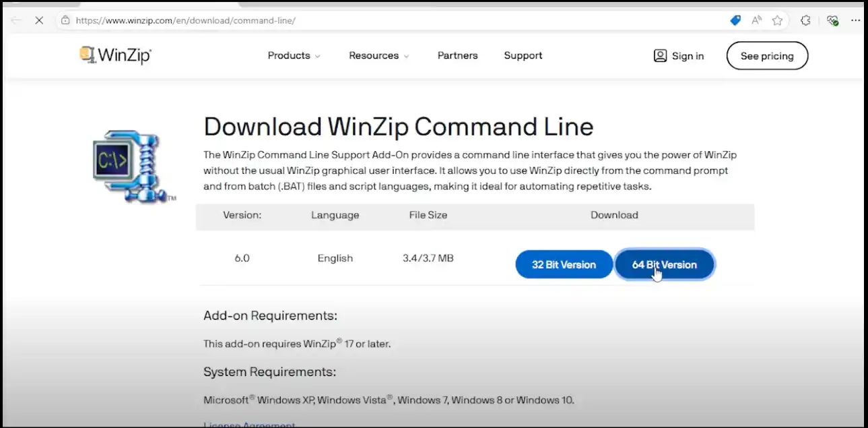
Task: Expand the Resources dropdown menu
Action: click(379, 55)
